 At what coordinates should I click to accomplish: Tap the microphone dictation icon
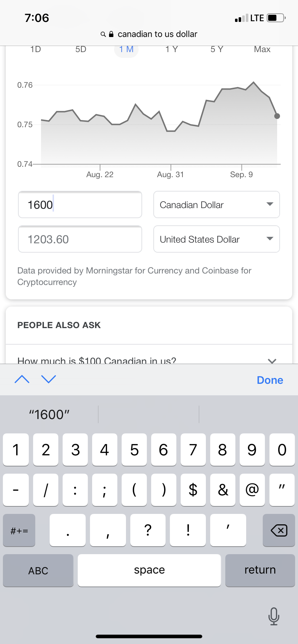point(274,616)
